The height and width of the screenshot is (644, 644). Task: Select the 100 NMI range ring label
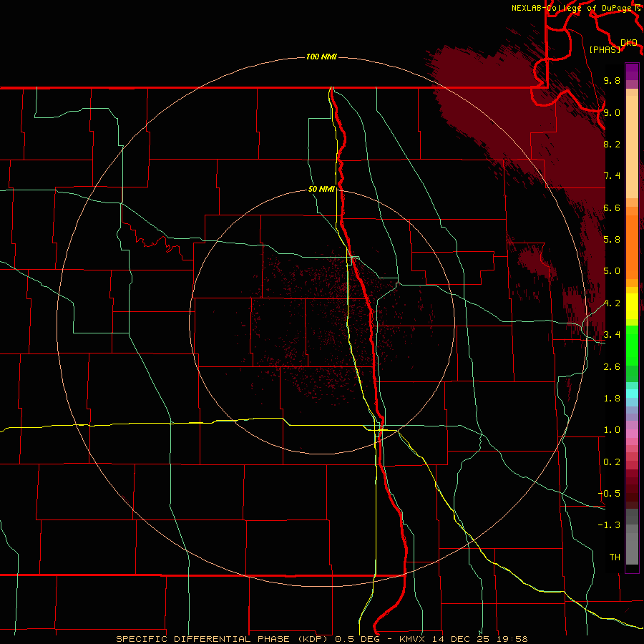click(x=321, y=57)
